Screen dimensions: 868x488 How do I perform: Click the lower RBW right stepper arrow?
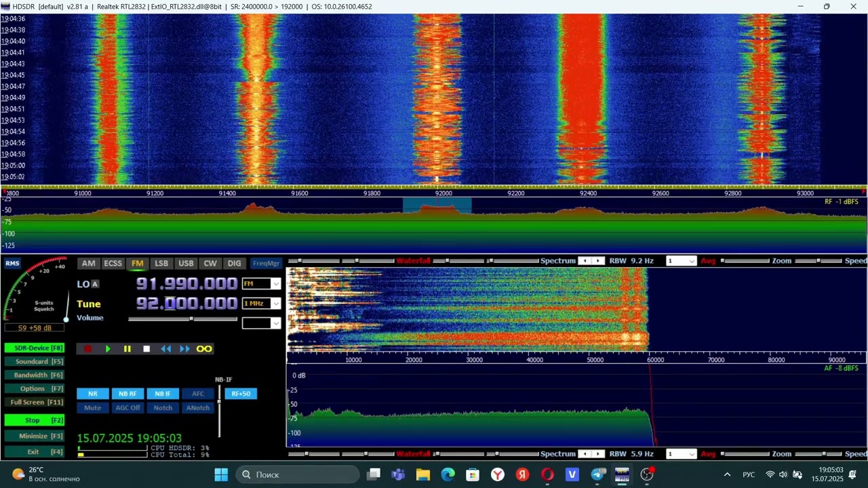598,453
